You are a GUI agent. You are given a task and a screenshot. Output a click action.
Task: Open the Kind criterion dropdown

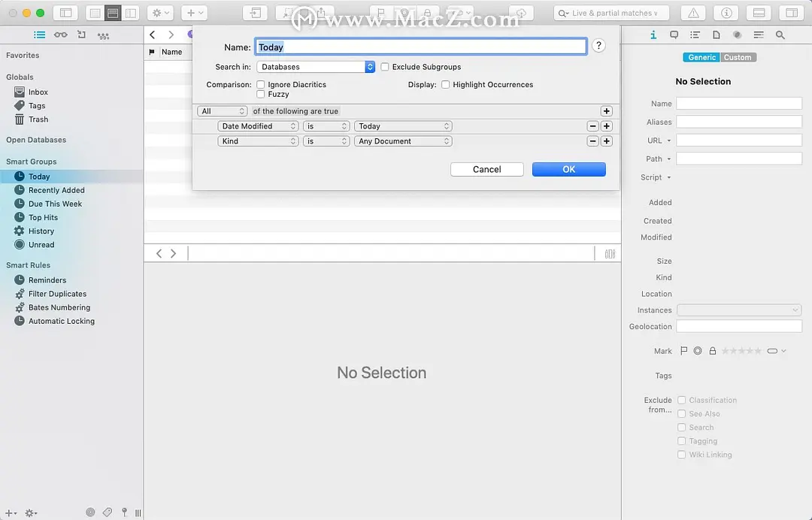point(258,141)
